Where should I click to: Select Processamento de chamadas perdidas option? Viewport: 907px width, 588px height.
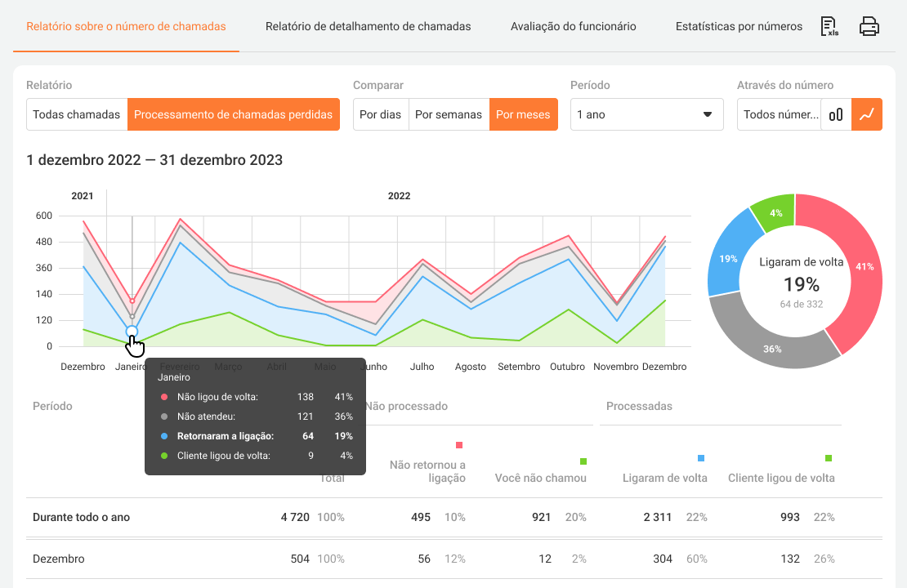[234, 114]
